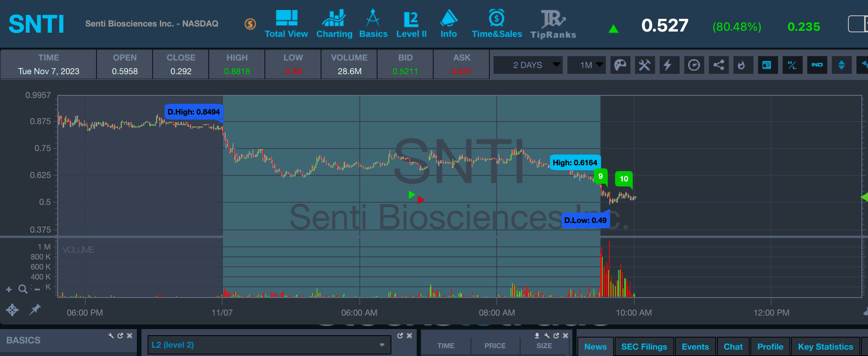Click the High: 0.6164 label

click(575, 163)
